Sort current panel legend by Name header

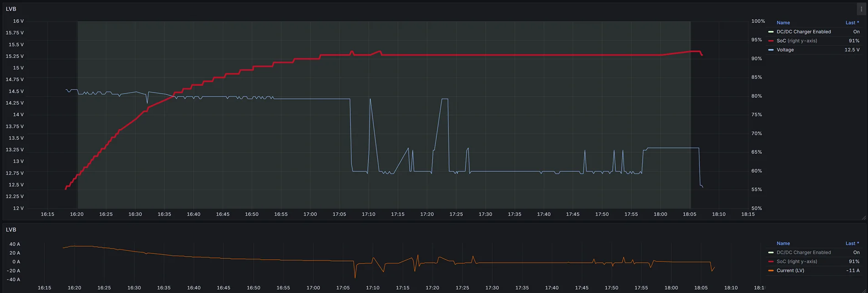[783, 244]
